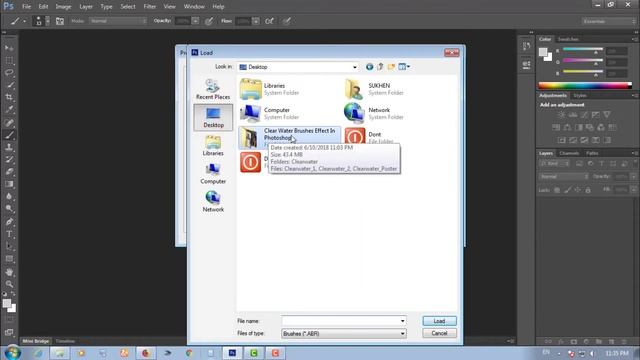Open the Window menu

click(x=194, y=7)
